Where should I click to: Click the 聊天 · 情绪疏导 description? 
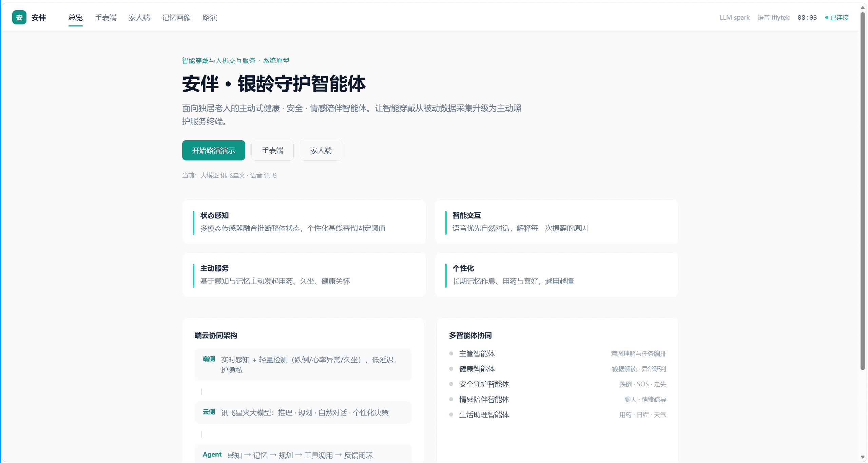click(645, 399)
